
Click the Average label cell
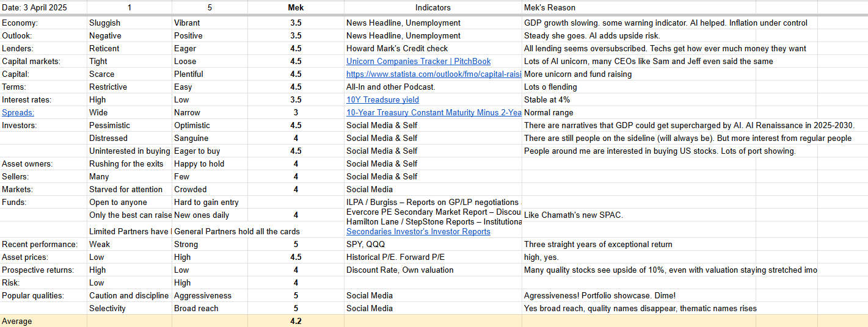click(x=43, y=321)
